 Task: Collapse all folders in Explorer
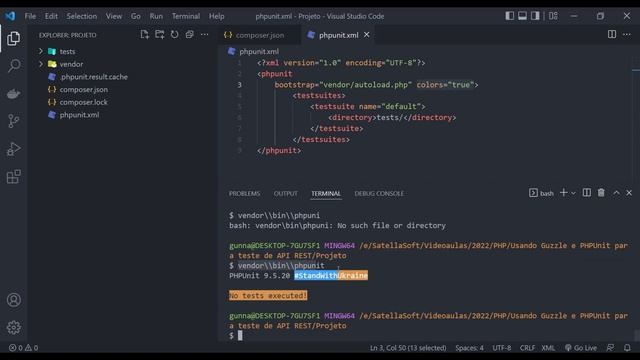click(189, 35)
